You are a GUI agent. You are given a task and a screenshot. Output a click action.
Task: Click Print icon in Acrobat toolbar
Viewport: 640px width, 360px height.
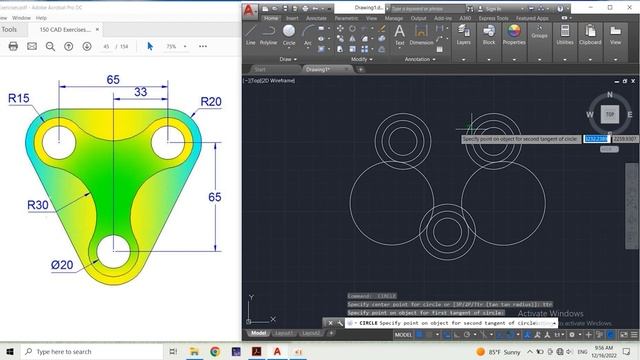[13, 46]
